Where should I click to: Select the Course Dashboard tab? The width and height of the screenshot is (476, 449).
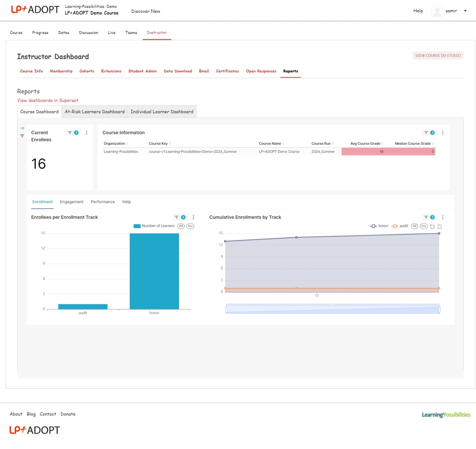coord(39,112)
